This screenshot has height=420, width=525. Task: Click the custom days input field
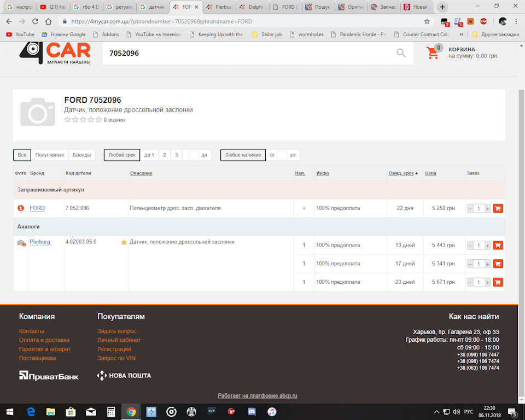(194, 155)
